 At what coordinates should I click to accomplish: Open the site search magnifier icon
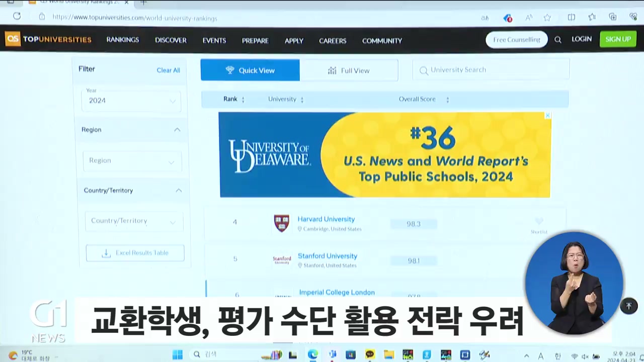point(557,40)
